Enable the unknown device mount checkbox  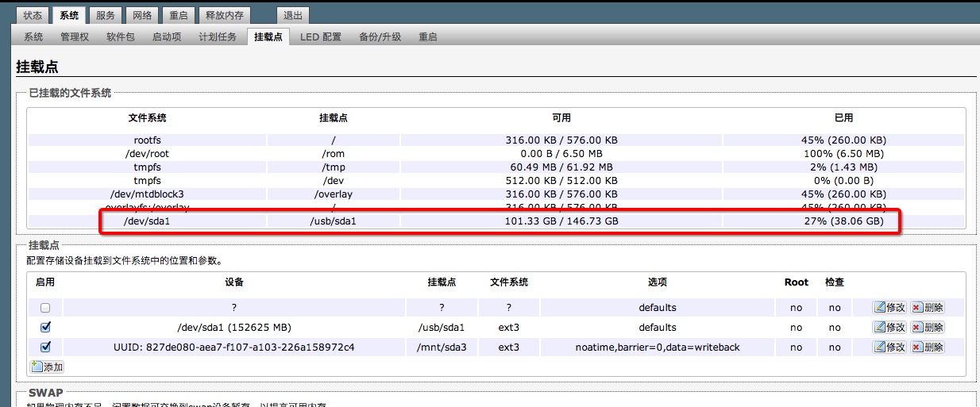tap(45, 308)
